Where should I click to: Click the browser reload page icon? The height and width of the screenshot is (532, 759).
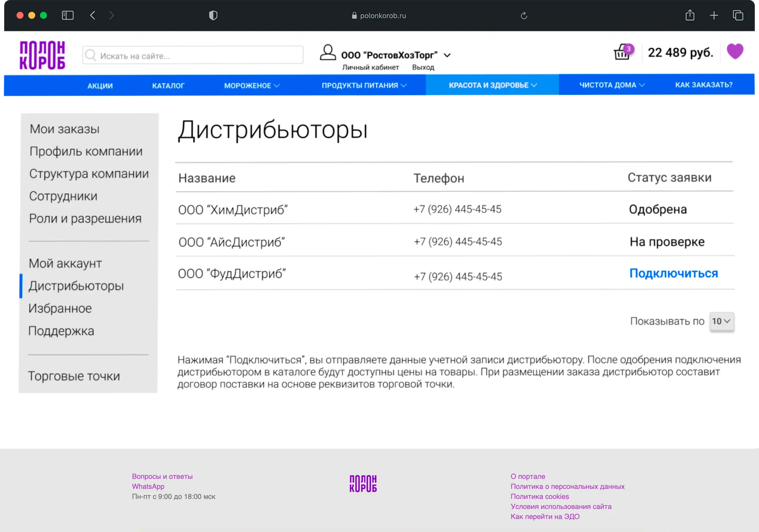tap(523, 16)
